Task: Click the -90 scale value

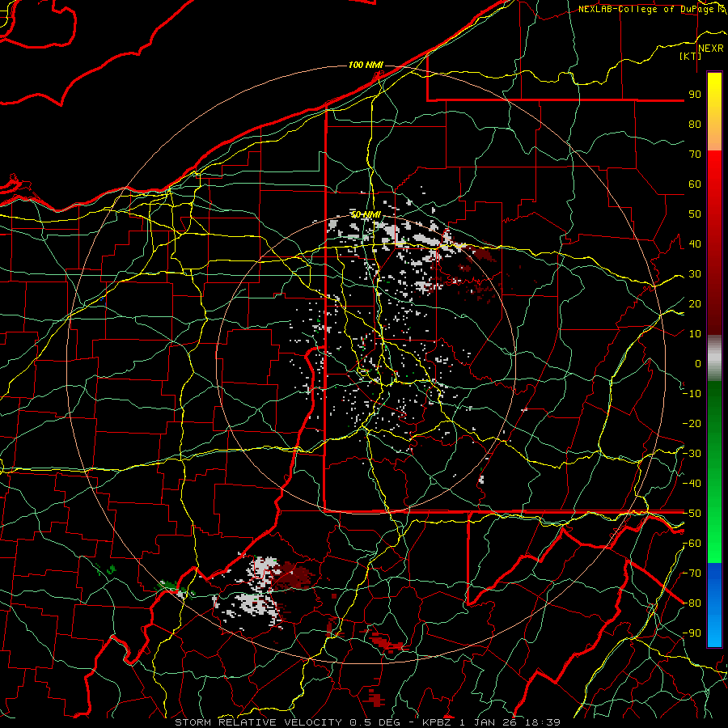Action: (692, 633)
